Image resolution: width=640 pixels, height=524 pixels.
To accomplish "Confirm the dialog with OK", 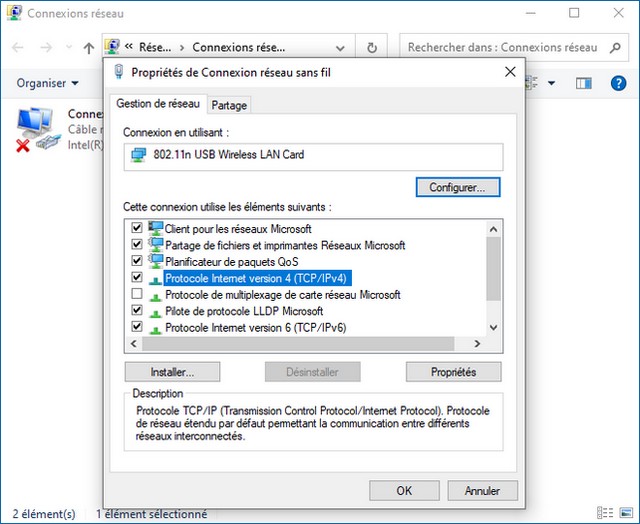I will pyautogui.click(x=404, y=490).
